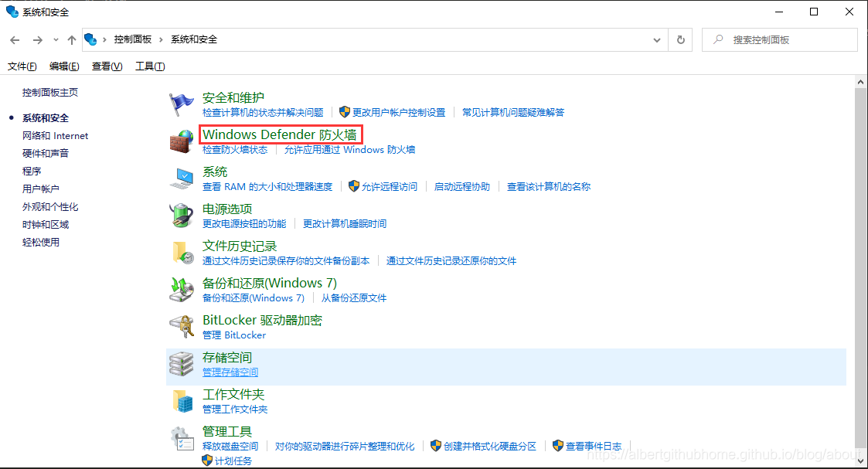Screen dimensions: 868x469
Task: Click 通过文件历史记录还原你的文件 link
Action: pyautogui.click(x=451, y=260)
